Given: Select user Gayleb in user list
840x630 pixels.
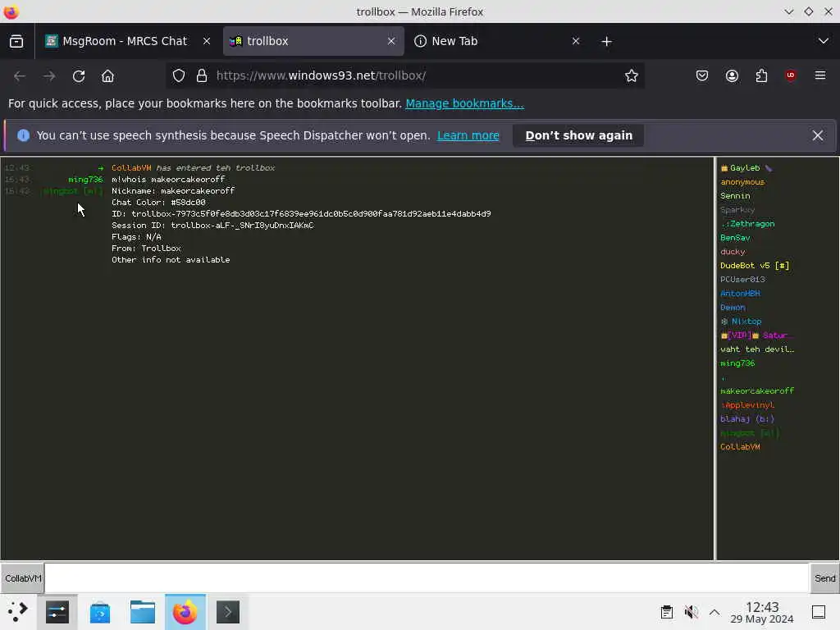Looking at the screenshot, I should coord(745,168).
